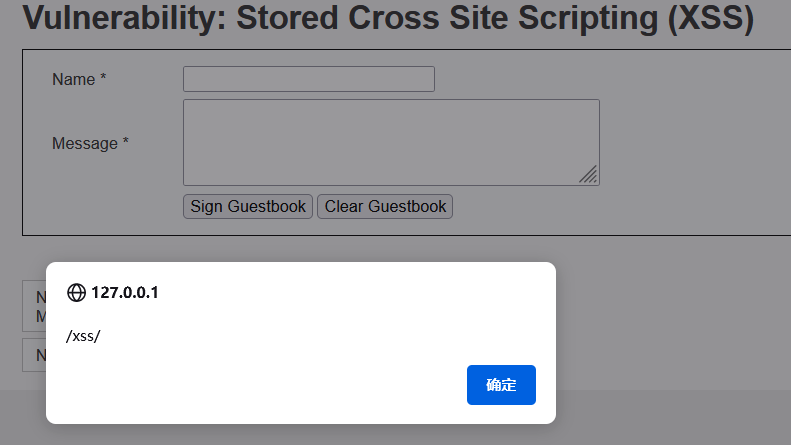Click inside the Message text area
The height and width of the screenshot is (445, 791).
tap(391, 142)
